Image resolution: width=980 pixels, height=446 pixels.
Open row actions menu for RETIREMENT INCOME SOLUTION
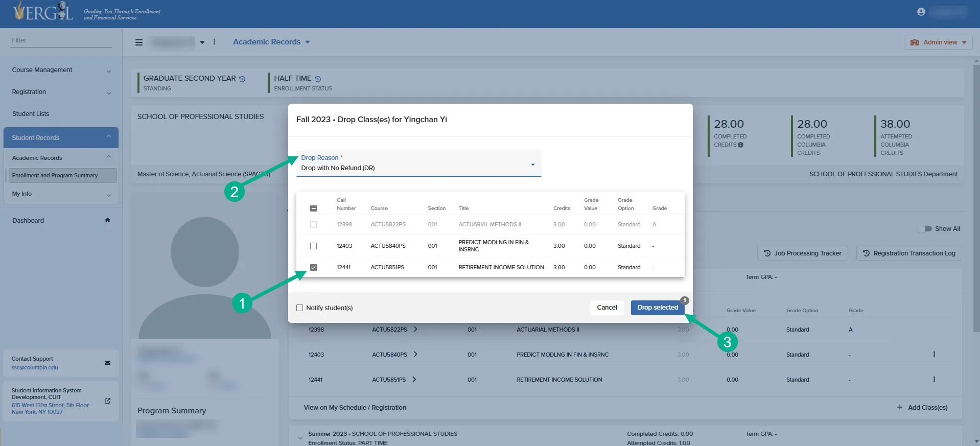(934, 379)
